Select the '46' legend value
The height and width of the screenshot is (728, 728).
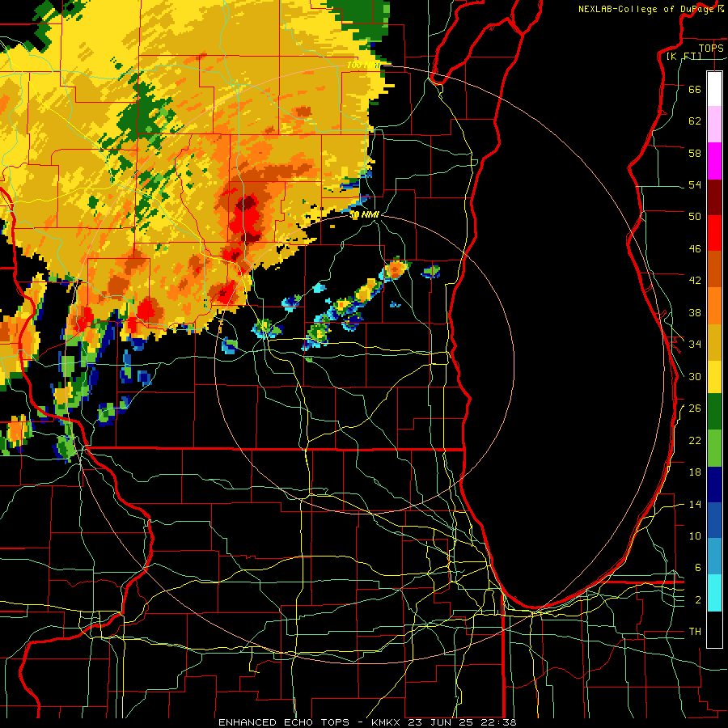[695, 249]
